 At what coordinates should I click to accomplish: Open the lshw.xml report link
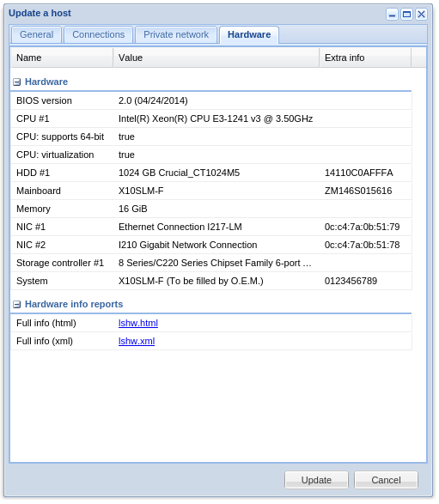pos(137,341)
